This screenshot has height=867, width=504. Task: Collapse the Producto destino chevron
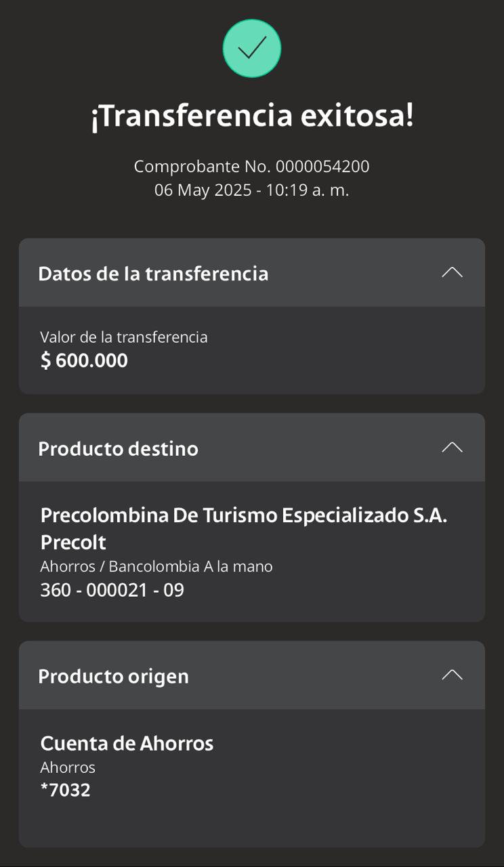pyautogui.click(x=452, y=447)
